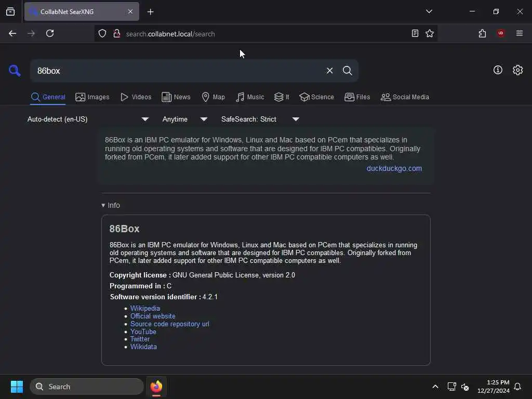Close the CollabNet SearXNG tab
Viewport: 532px width, 399px height.
130,11
